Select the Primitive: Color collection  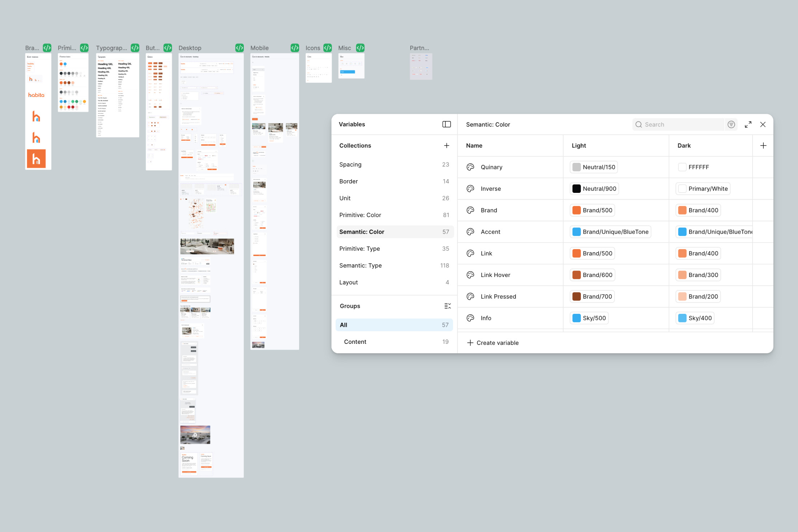click(360, 215)
